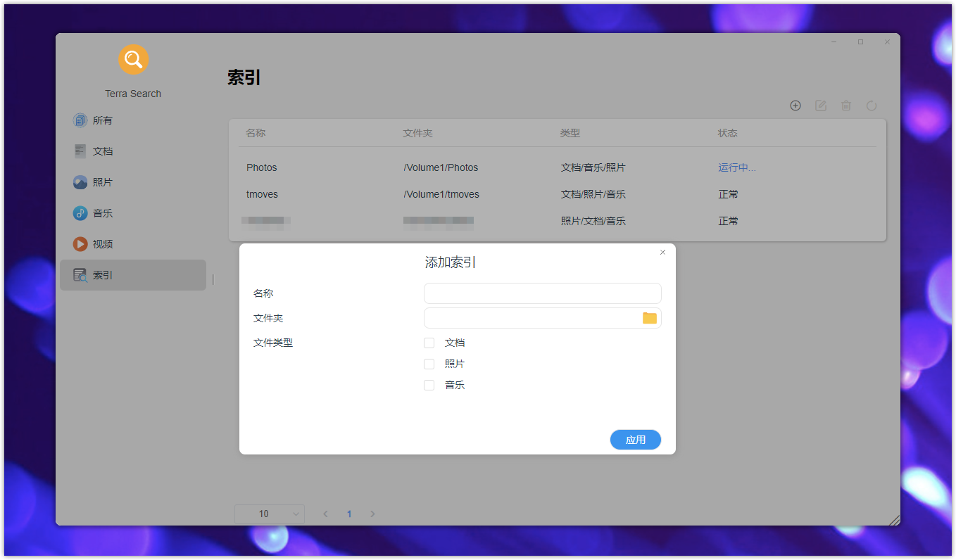This screenshot has height=560, width=956.
Task: Click the 应用 button
Action: coord(636,440)
